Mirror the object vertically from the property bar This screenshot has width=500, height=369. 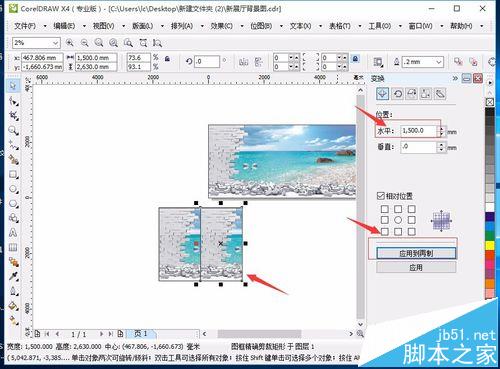tap(258, 62)
